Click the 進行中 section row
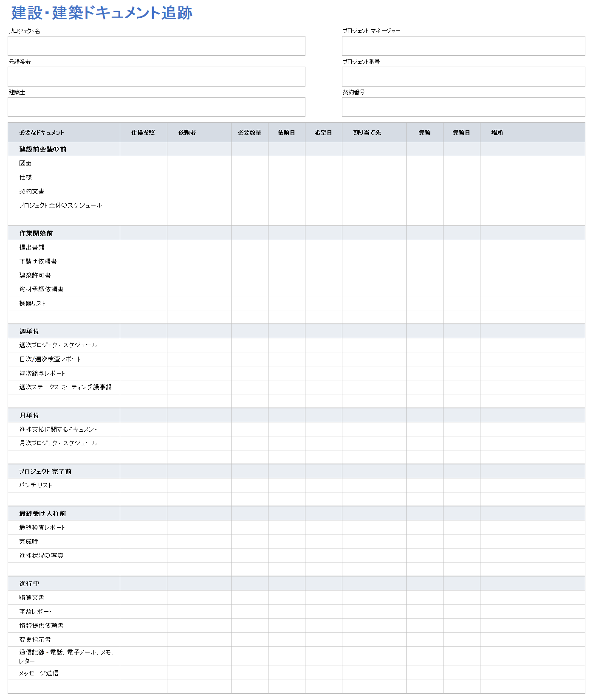The height and width of the screenshot is (700, 593). point(296,583)
